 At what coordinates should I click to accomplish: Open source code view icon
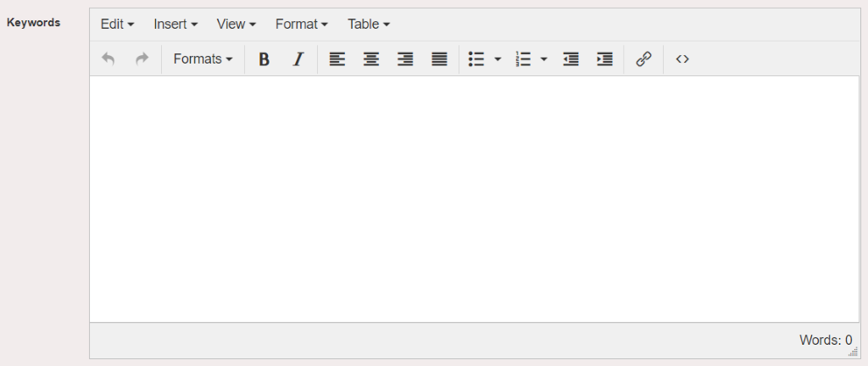(x=682, y=59)
